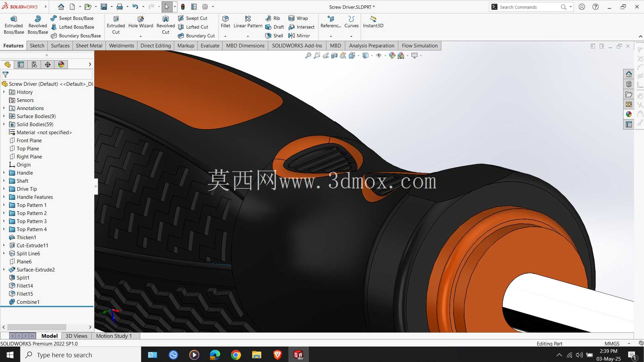The height and width of the screenshot is (362, 644).
Task: Expand the Surface Bodies(9) folder
Action: 4,116
